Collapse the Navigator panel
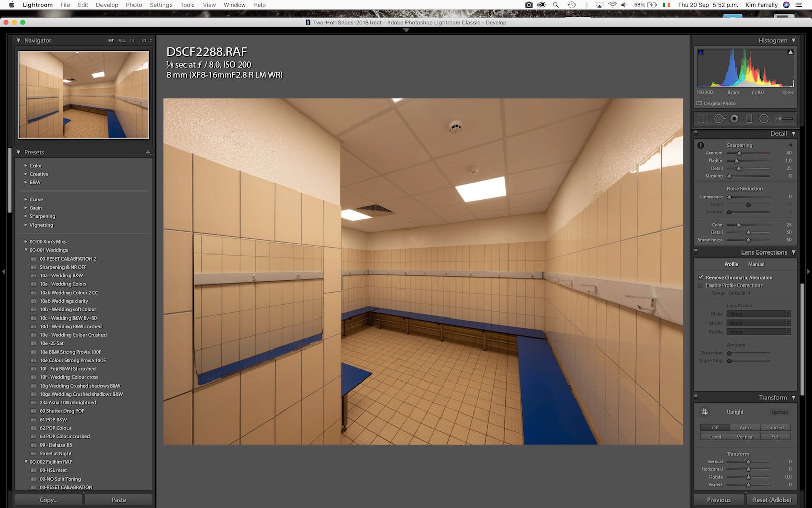 (18, 40)
